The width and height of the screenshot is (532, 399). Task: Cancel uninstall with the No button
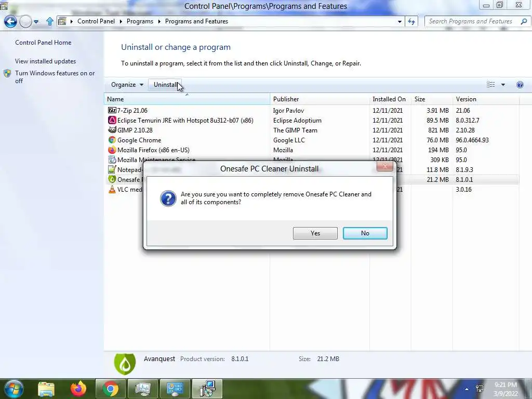(365, 233)
